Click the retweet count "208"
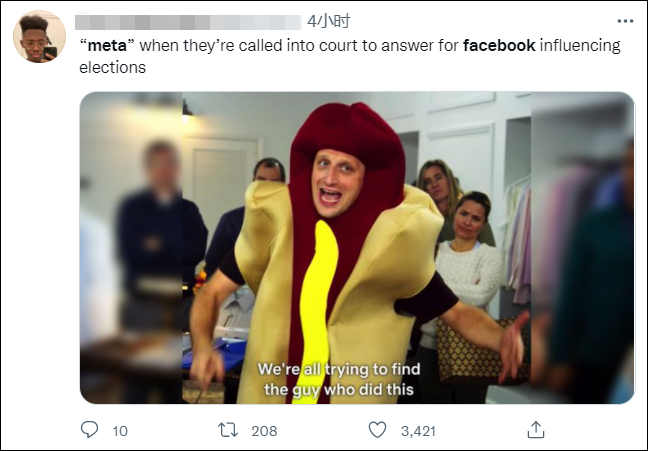The height and width of the screenshot is (451, 648). click(x=264, y=431)
